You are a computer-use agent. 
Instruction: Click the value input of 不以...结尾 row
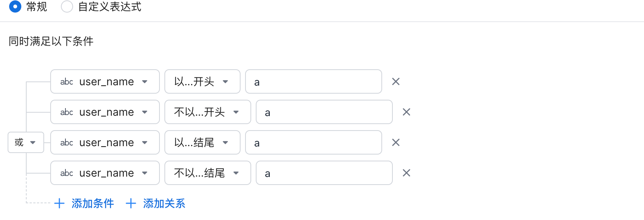[x=324, y=173]
